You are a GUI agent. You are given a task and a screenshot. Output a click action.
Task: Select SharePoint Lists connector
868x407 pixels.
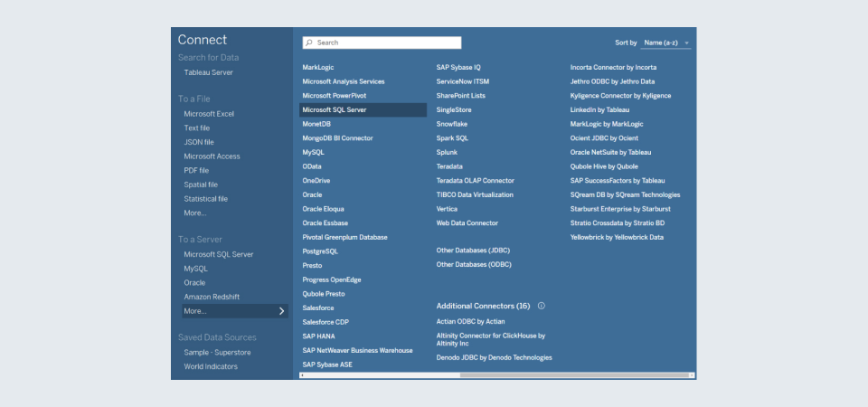pos(461,96)
